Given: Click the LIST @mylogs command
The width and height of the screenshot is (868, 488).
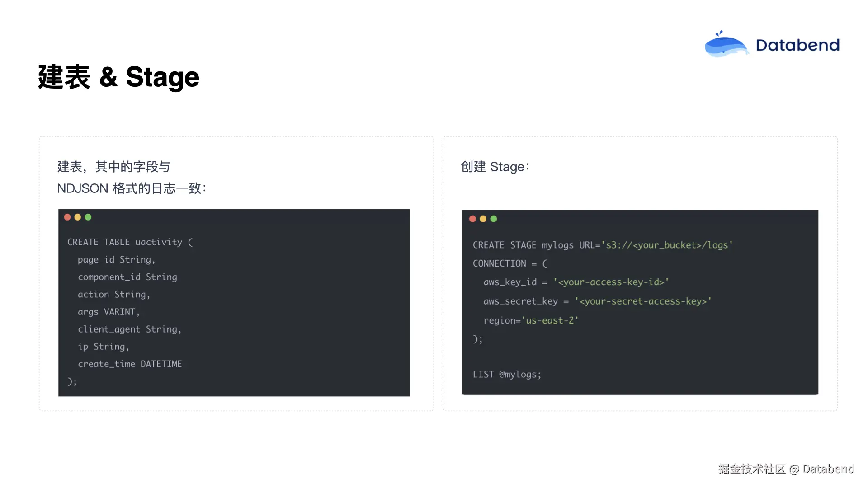Looking at the screenshot, I should [x=507, y=374].
